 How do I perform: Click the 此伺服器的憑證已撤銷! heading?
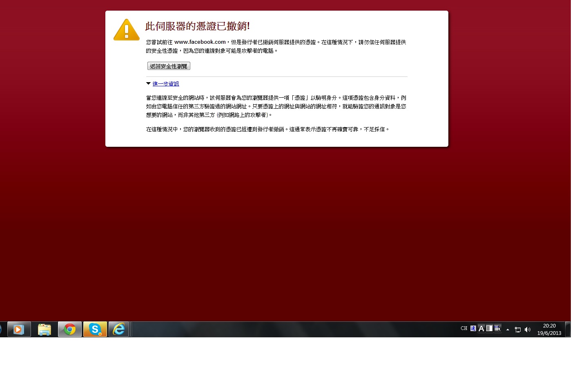(197, 26)
